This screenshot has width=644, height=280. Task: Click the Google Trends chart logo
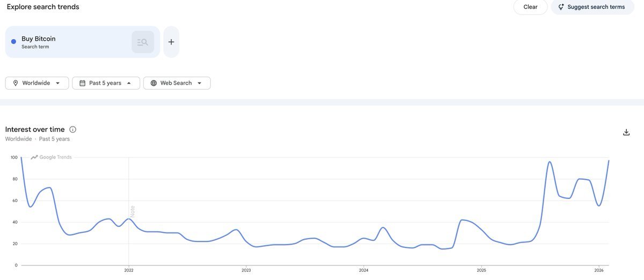[52, 157]
